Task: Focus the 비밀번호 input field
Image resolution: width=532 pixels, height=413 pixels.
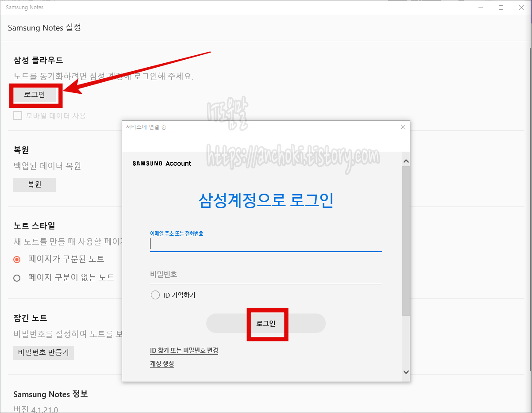Action: (x=266, y=275)
